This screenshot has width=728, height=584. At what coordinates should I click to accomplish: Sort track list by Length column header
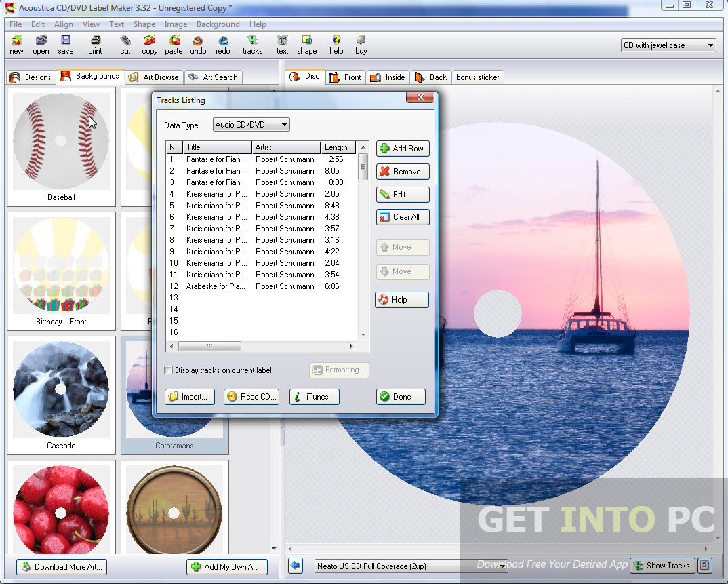[338, 147]
